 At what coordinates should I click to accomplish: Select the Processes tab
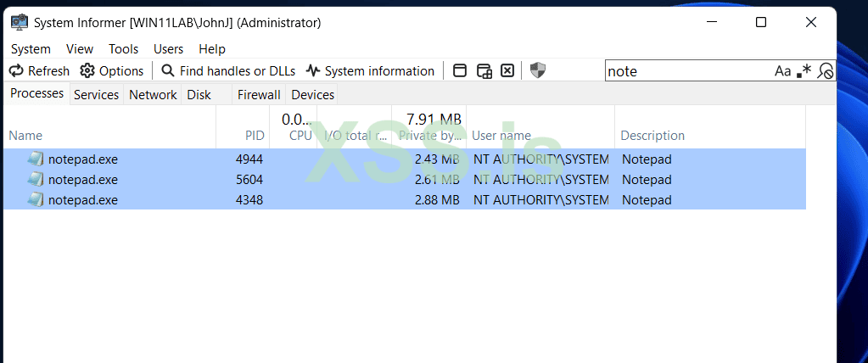pyautogui.click(x=37, y=93)
